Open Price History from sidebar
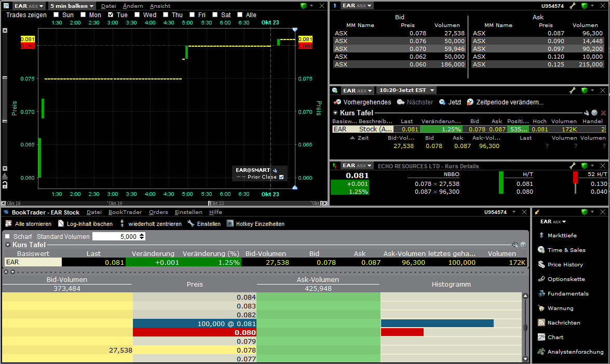This screenshot has width=610, height=364. (x=565, y=265)
